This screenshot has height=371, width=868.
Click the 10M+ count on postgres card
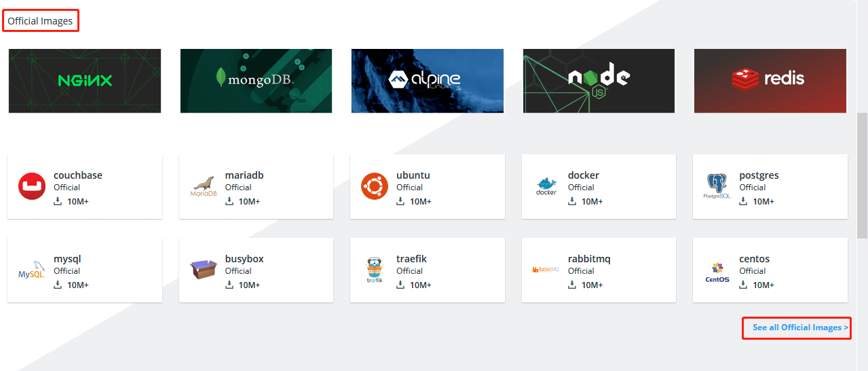pyautogui.click(x=763, y=202)
